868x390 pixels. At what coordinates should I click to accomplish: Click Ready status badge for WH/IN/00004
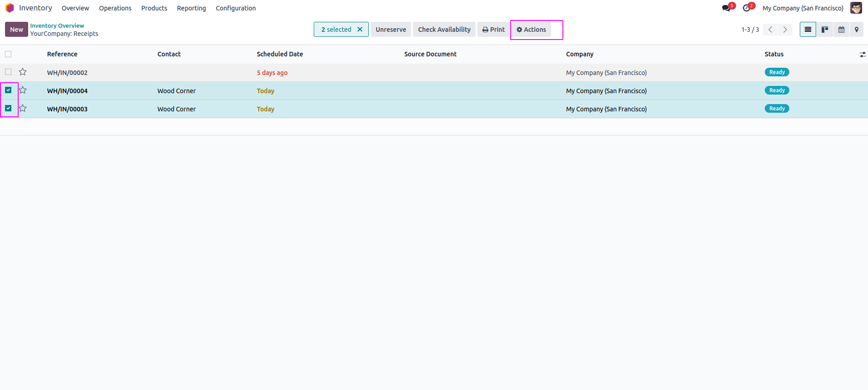tap(777, 90)
